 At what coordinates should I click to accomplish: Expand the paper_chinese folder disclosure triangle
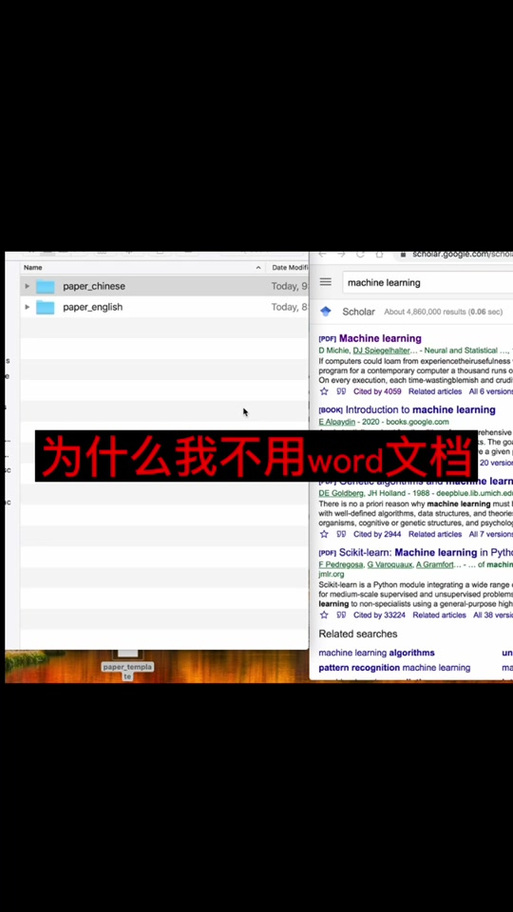27,286
